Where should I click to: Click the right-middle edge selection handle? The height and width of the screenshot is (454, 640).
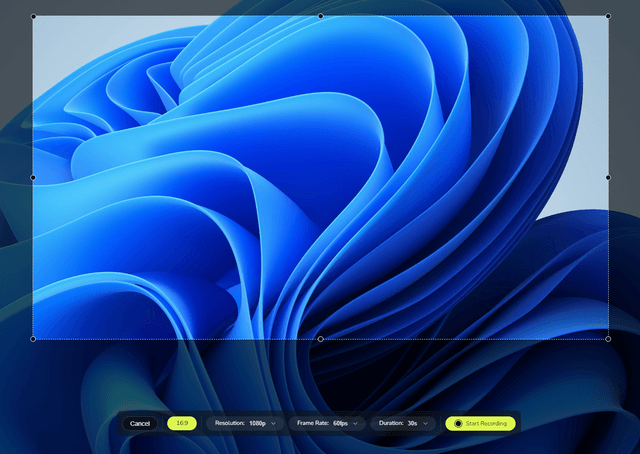click(608, 178)
